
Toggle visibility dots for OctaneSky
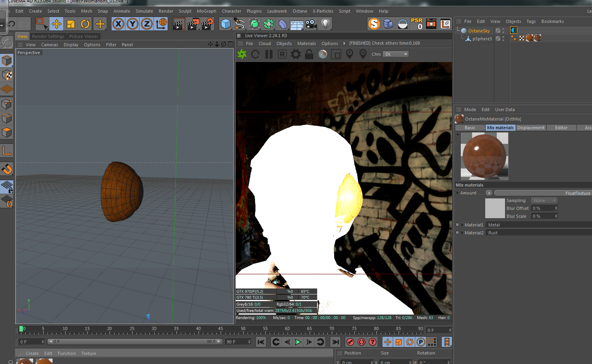[503, 30]
